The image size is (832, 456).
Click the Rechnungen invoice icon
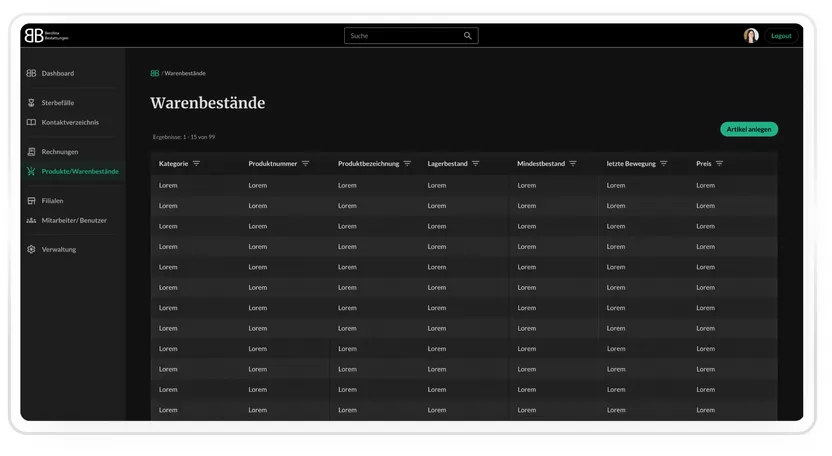31,152
